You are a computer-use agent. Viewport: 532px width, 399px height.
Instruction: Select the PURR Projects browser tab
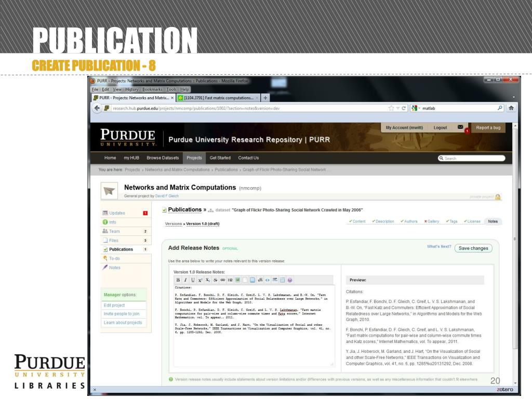(134, 98)
